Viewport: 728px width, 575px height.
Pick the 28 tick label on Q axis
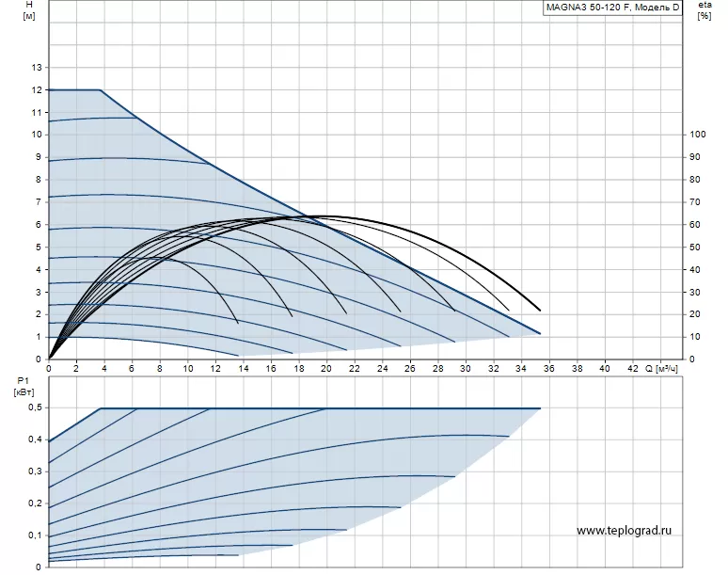tap(437, 369)
